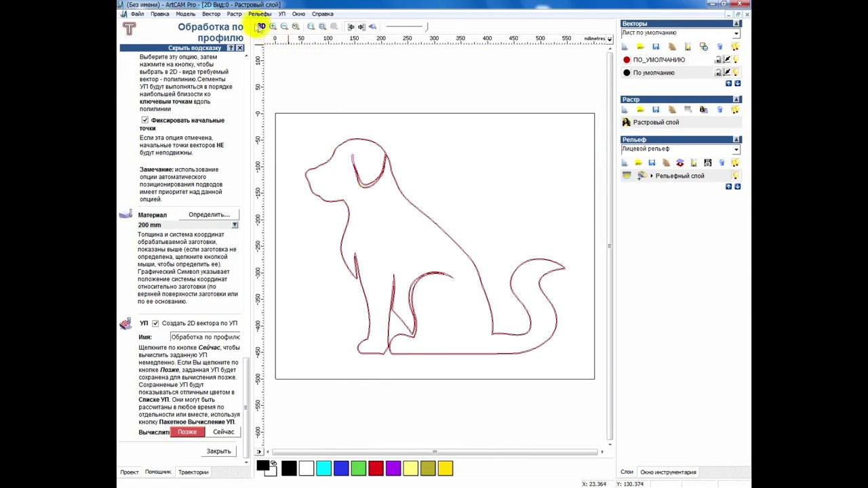The width and height of the screenshot is (868, 488).
Task: Click the zoom out magnifier tool
Action: 284,26
